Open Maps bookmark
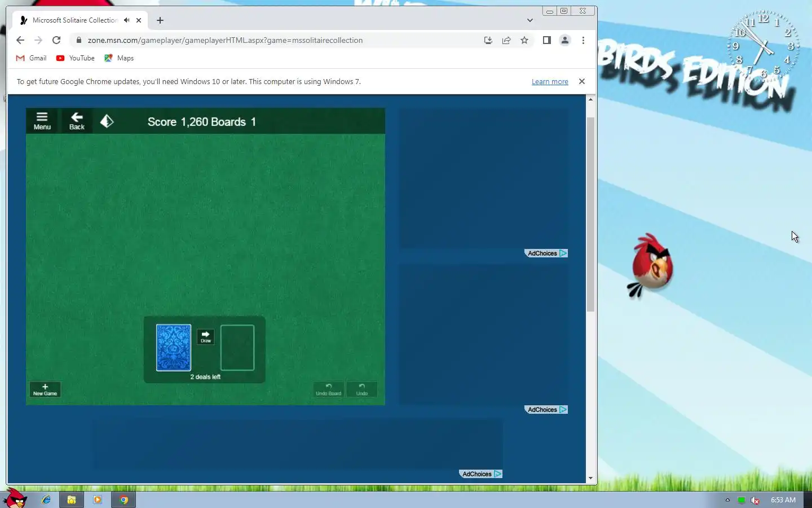Viewport: 812px width, 508px height. (x=119, y=58)
